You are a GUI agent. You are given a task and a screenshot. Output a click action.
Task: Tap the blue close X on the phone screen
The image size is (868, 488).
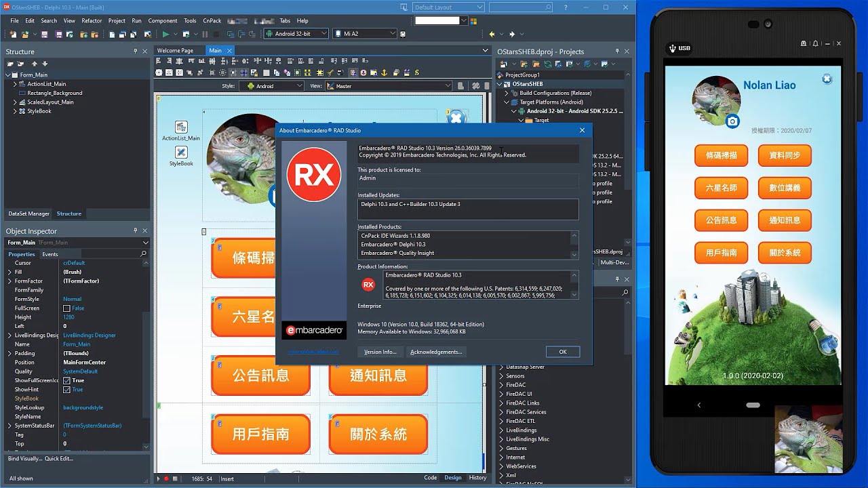(827, 79)
